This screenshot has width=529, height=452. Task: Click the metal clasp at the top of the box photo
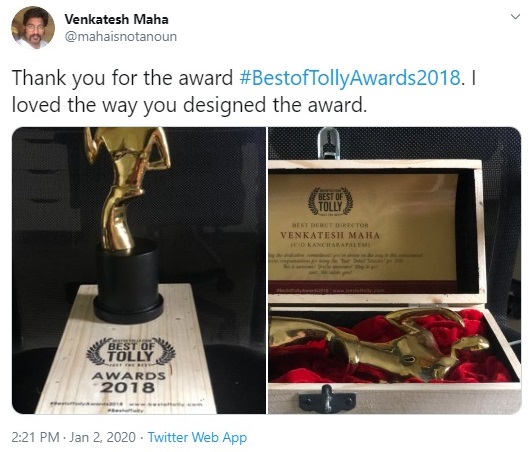coord(329,142)
